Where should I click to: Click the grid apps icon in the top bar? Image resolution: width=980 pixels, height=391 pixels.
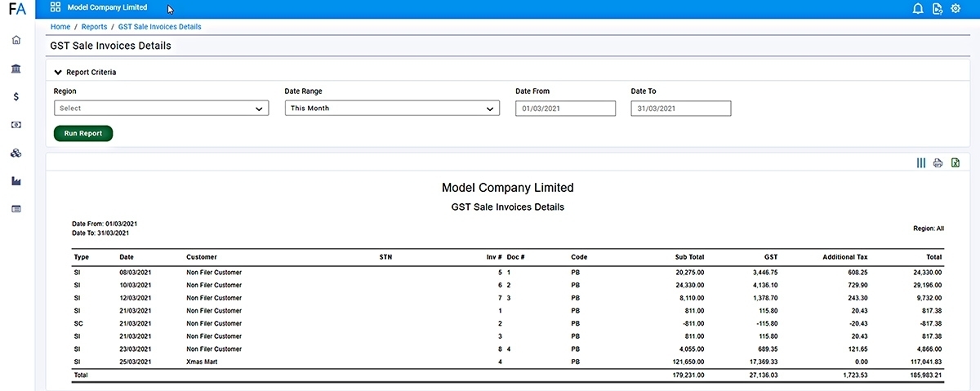[x=56, y=7]
